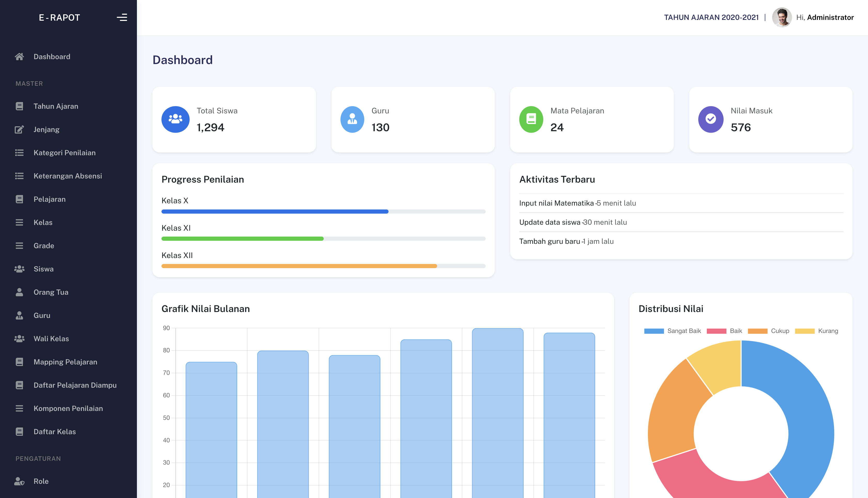Click the Nilai Masuk purple check icon
This screenshot has width=868, height=498.
click(x=711, y=119)
